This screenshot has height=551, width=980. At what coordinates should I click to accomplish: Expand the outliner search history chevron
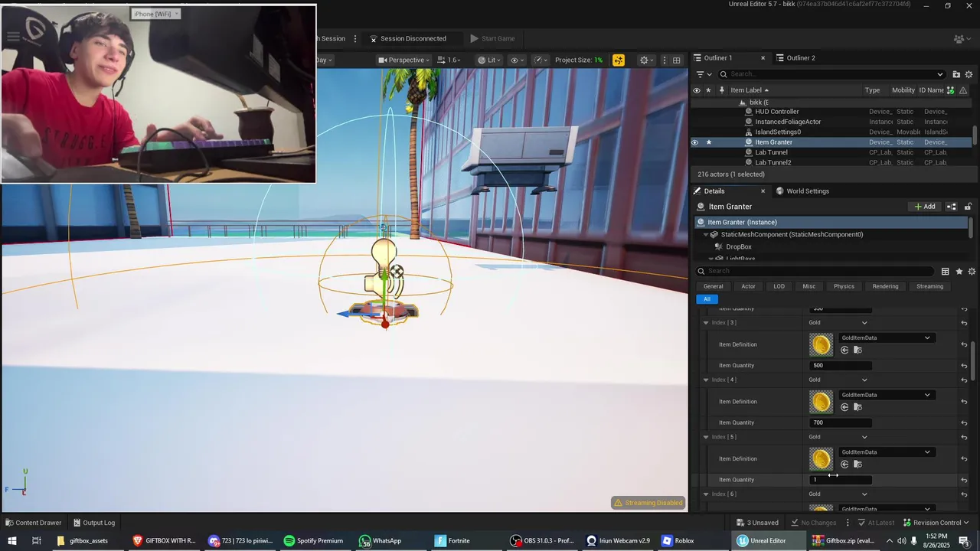tap(940, 74)
